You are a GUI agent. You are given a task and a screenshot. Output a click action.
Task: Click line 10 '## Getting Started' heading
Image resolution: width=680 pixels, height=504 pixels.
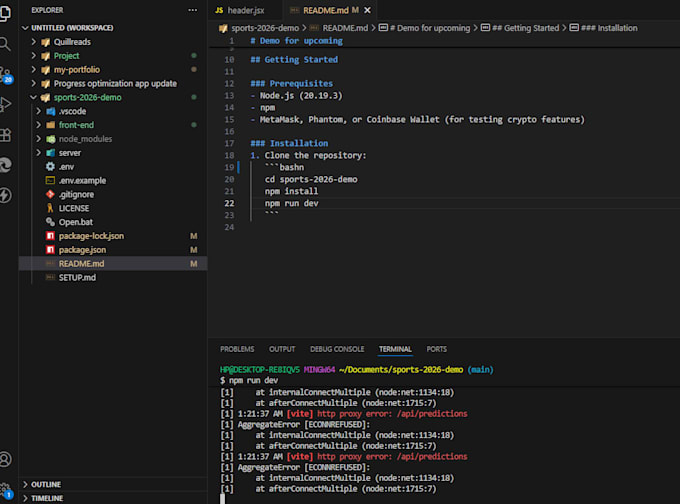point(294,60)
